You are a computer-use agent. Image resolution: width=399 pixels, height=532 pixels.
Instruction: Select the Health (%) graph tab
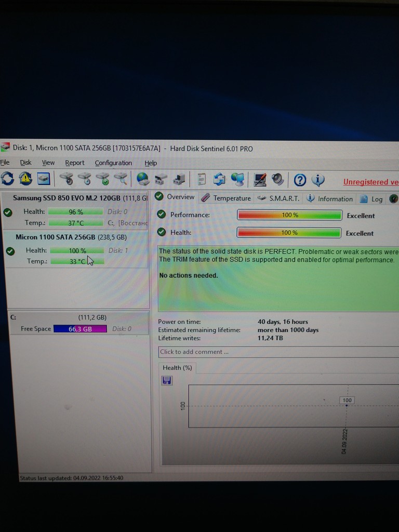click(177, 368)
